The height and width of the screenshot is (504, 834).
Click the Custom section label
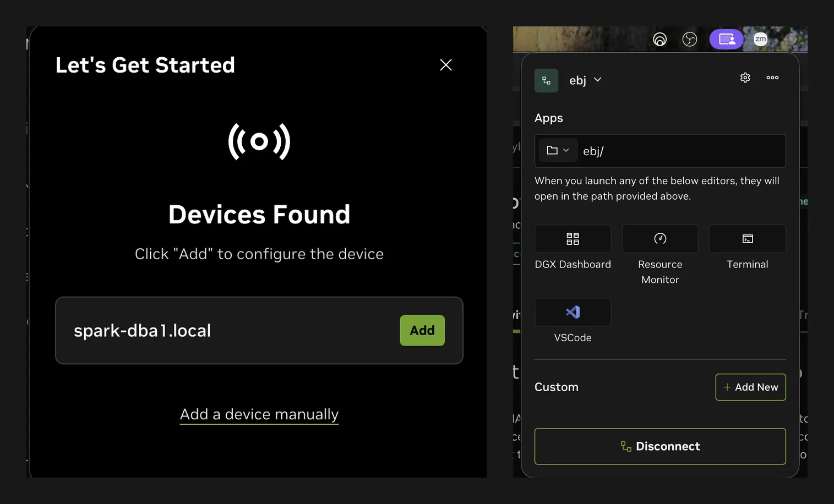[x=557, y=387]
